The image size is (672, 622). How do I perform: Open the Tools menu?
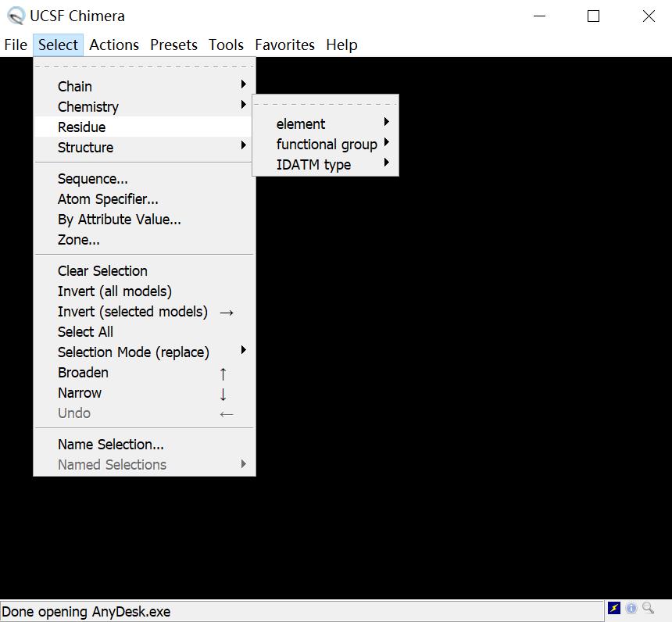click(x=226, y=45)
